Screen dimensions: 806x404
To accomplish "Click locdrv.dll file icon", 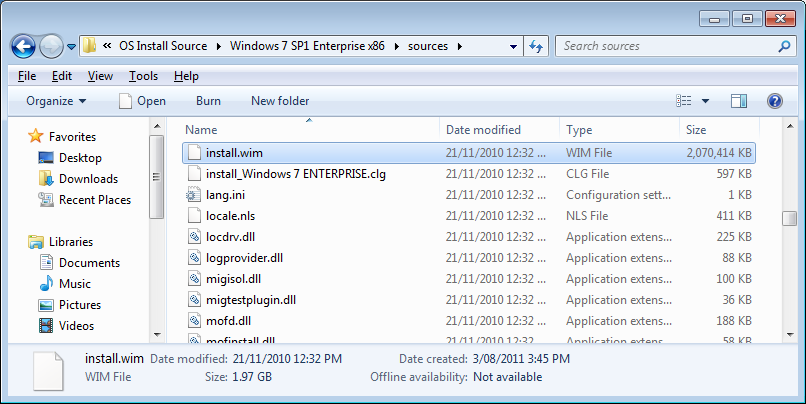I will (x=194, y=237).
